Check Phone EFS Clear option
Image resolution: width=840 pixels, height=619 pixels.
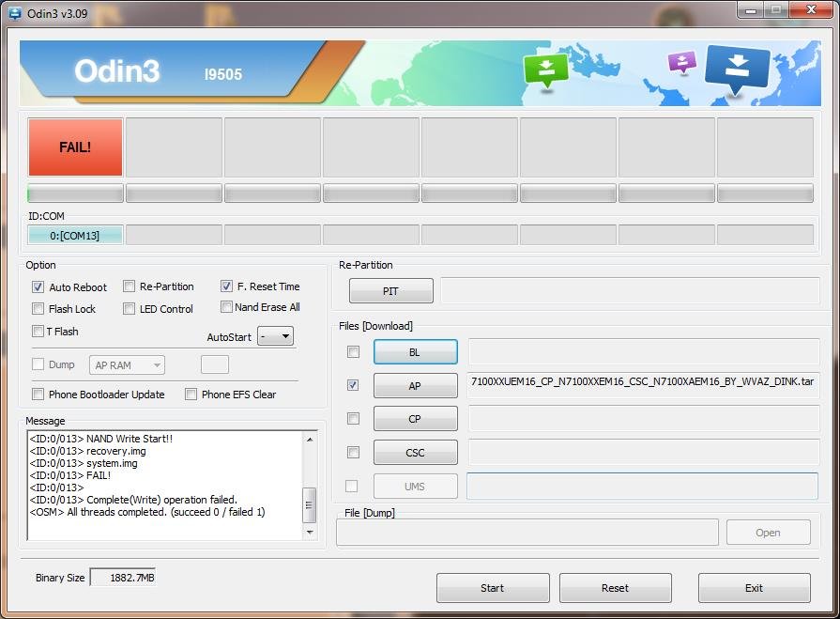click(191, 395)
